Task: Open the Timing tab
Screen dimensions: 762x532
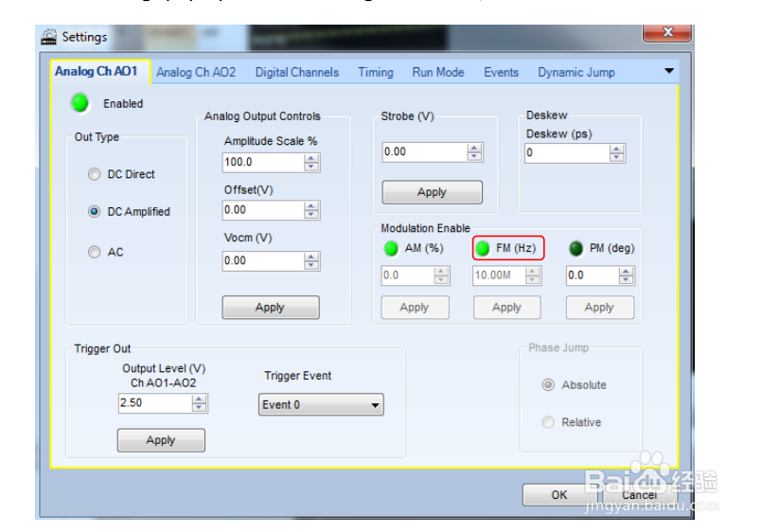Action: point(376,72)
